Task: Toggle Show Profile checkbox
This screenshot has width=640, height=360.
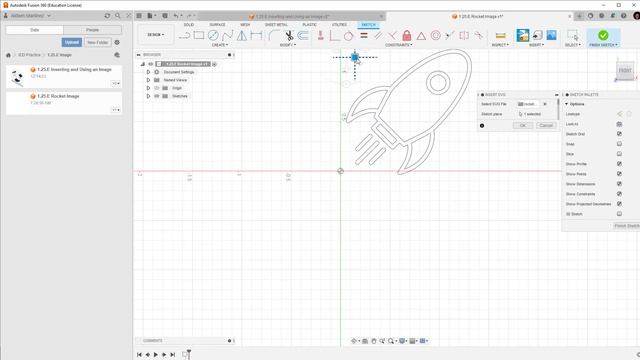Action: [619, 164]
